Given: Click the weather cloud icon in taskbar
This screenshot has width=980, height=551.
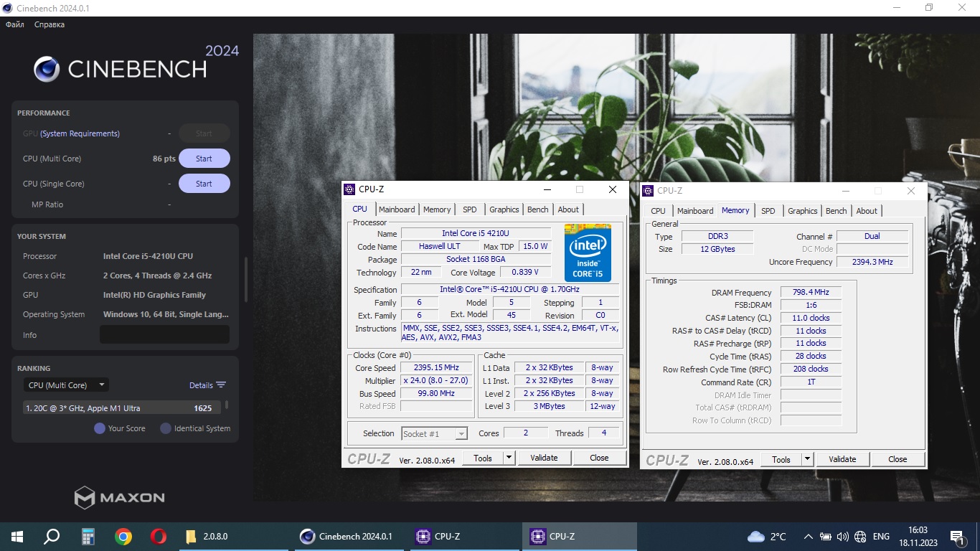Looking at the screenshot, I should (756, 537).
